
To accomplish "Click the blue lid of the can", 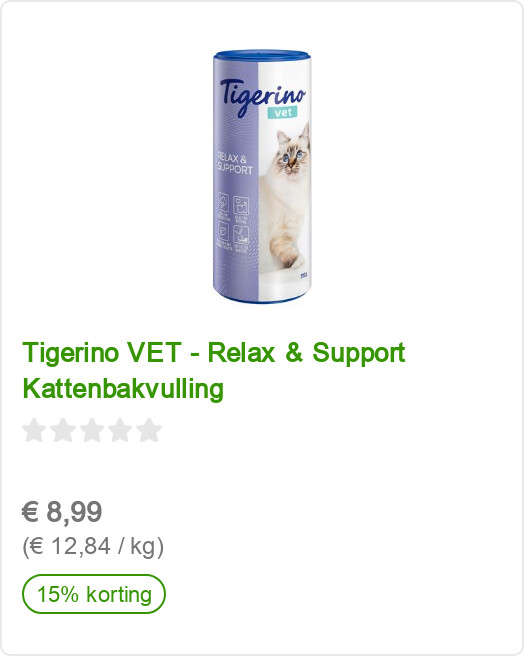I will [262, 56].
